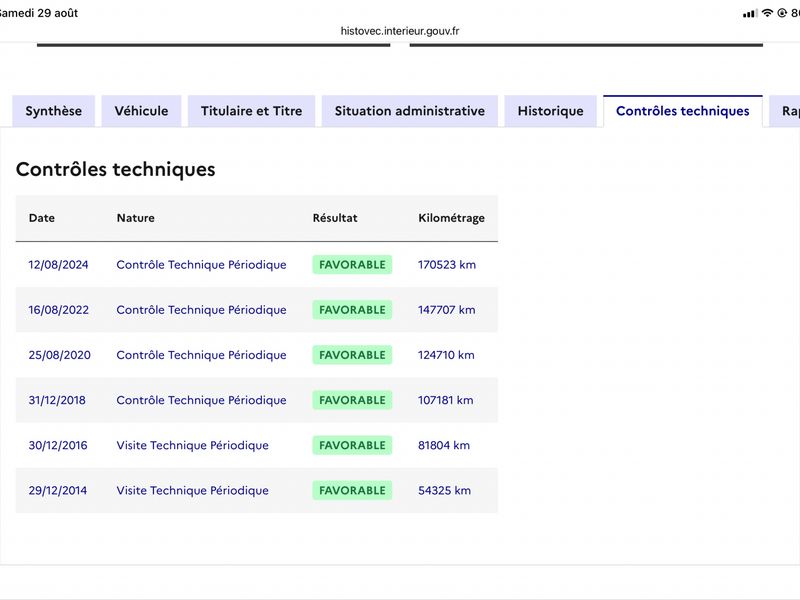The image size is (800, 600).
Task: Click the FAVORABLE badge for 16/08/2022
Action: (352, 310)
